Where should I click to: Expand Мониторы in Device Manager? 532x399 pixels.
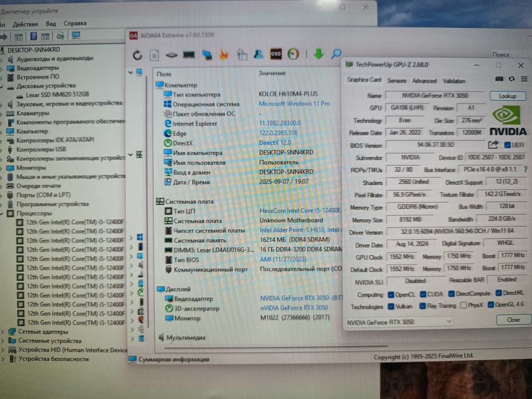(2, 168)
